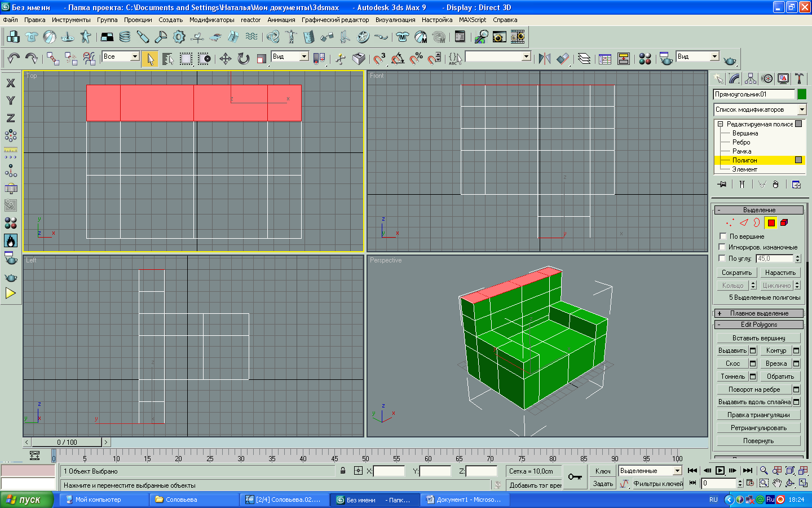Select Edge sub-object level icon
Screen dimensions: 812x508
click(744, 223)
